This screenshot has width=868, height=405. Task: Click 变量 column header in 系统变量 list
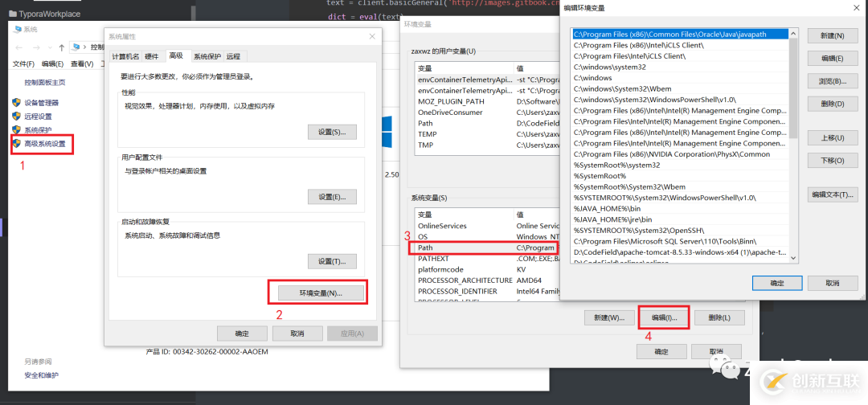465,215
